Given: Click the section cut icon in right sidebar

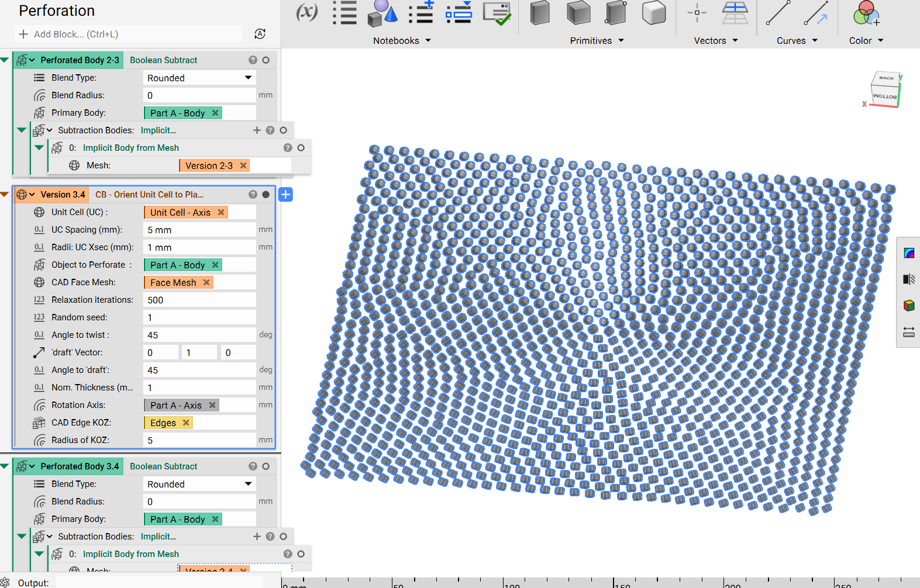Looking at the screenshot, I should tap(909, 279).
